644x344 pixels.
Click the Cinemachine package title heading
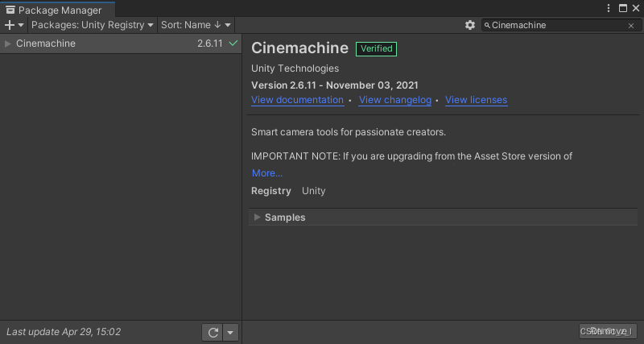[299, 48]
